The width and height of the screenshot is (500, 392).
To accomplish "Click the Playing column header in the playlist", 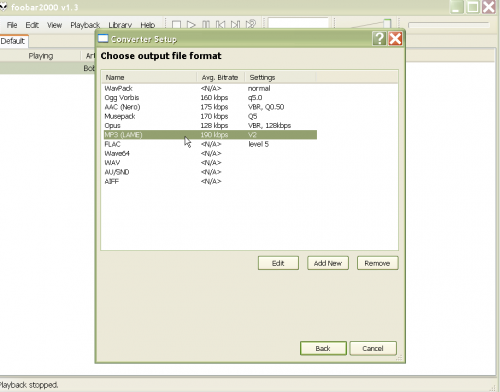I will (41, 56).
